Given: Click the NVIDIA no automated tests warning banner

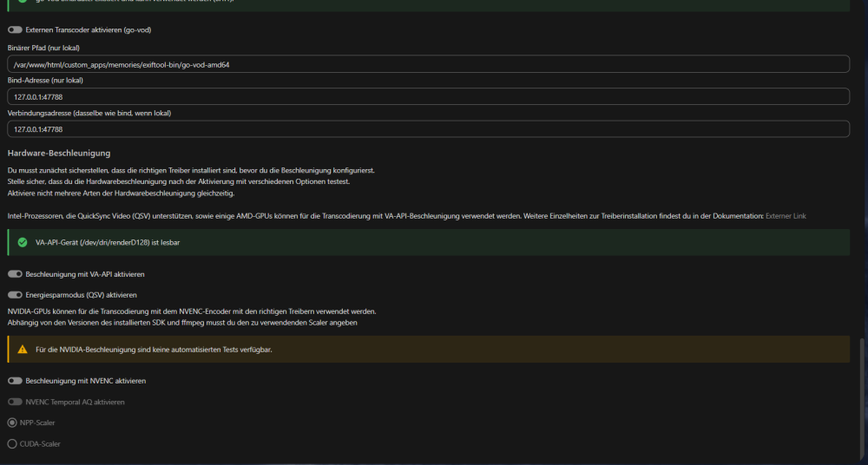Looking at the screenshot, I should tap(429, 350).
